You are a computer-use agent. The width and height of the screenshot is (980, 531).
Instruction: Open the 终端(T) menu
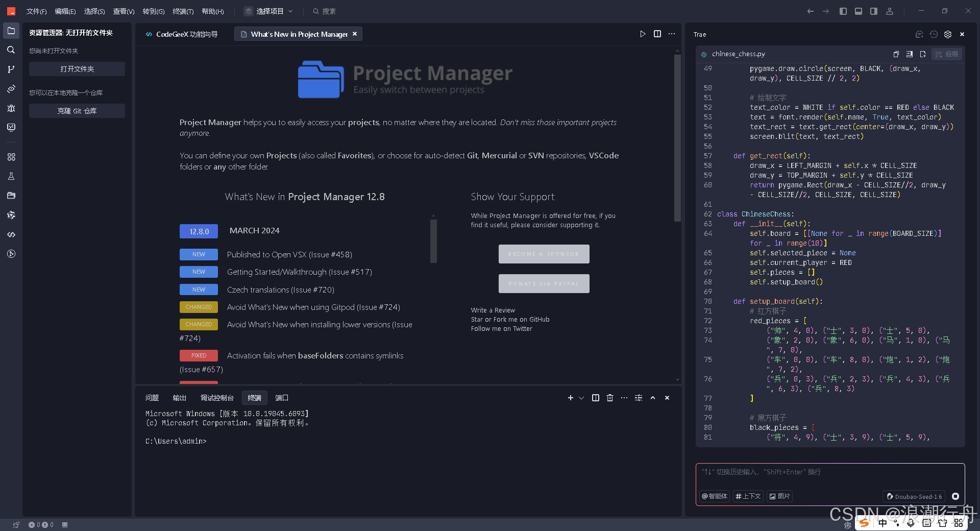tap(183, 11)
